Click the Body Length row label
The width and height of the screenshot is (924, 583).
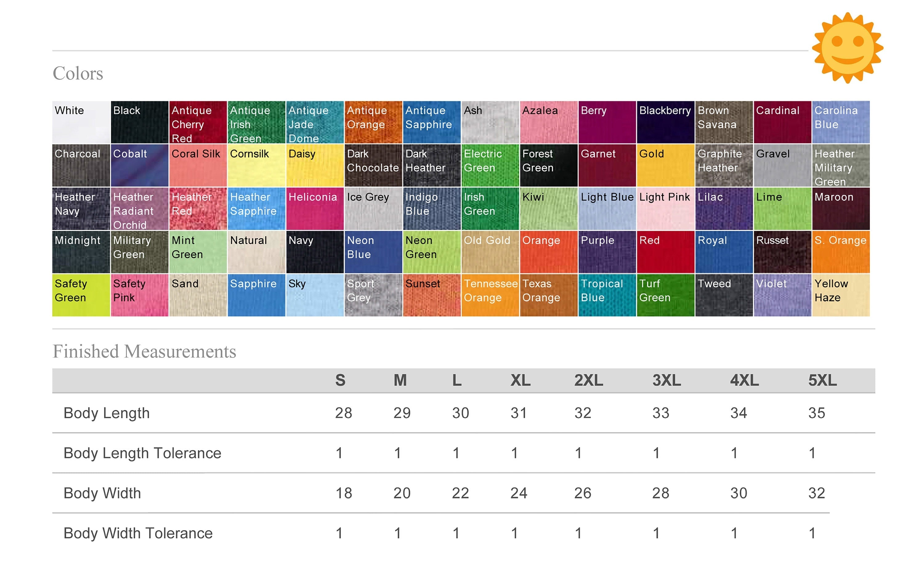(107, 413)
